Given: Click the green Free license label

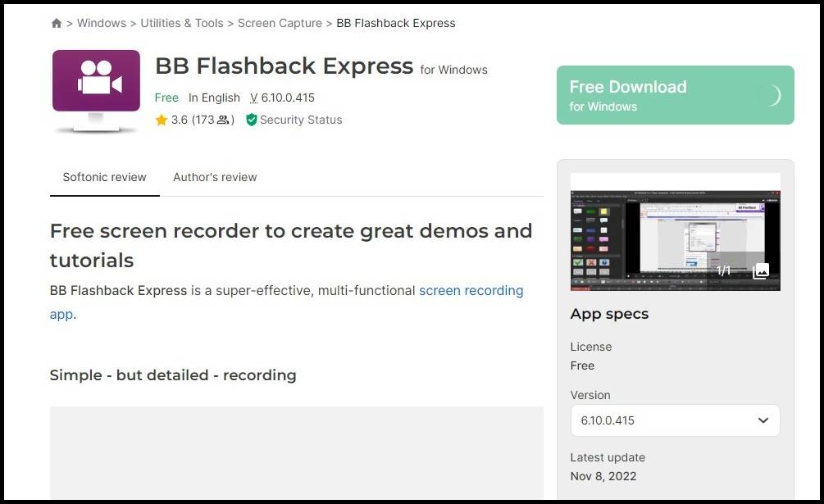Looking at the screenshot, I should pos(166,98).
